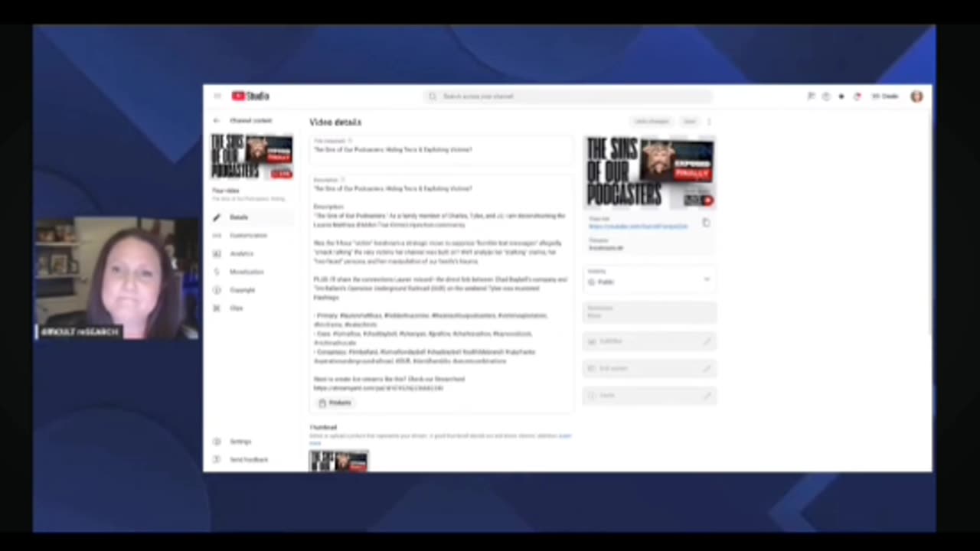
Task: Click the Cards row
Action: 649,395
